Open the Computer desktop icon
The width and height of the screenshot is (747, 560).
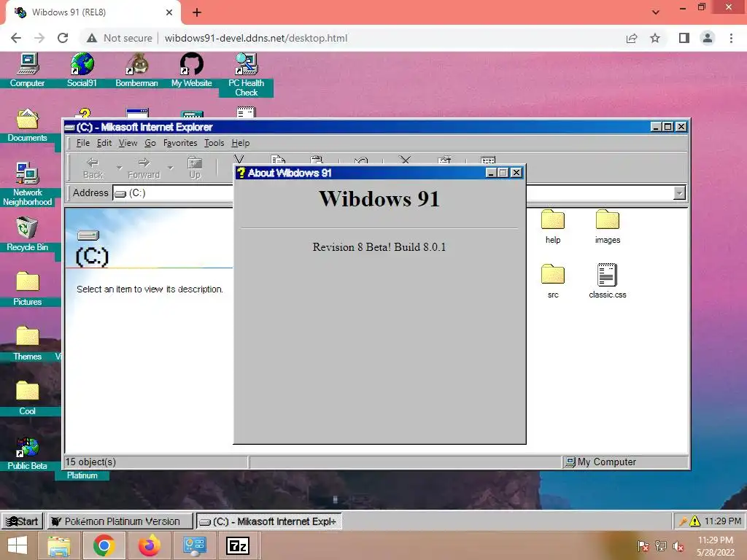point(27,70)
